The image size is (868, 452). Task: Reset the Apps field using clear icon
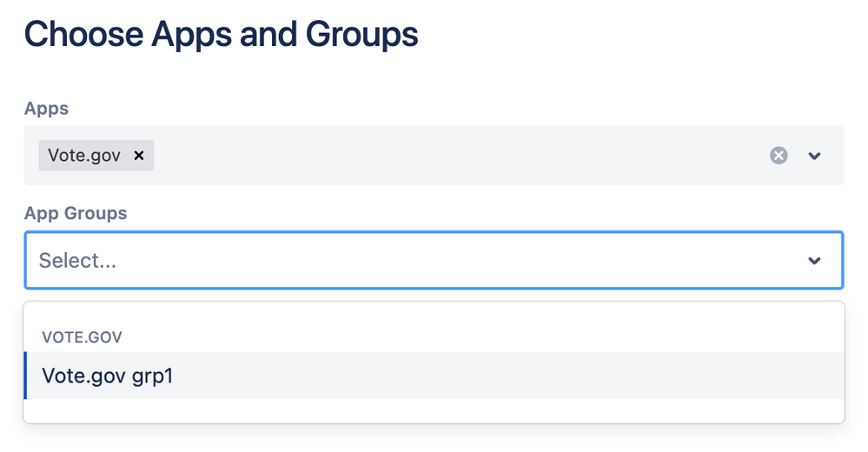point(779,156)
